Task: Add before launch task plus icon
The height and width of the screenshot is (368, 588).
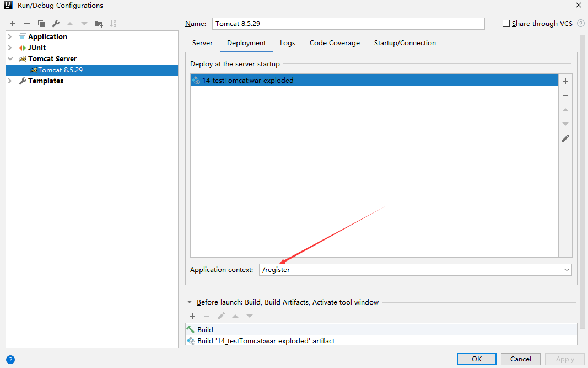Action: click(x=192, y=316)
